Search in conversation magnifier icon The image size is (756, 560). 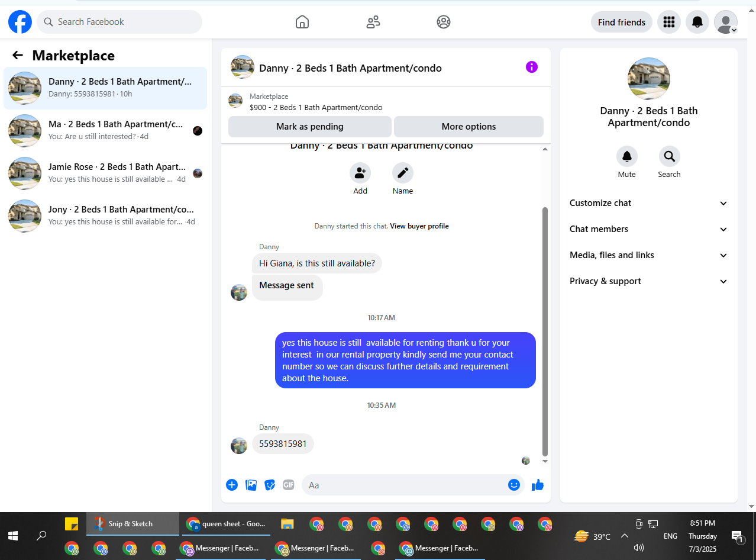click(x=670, y=156)
